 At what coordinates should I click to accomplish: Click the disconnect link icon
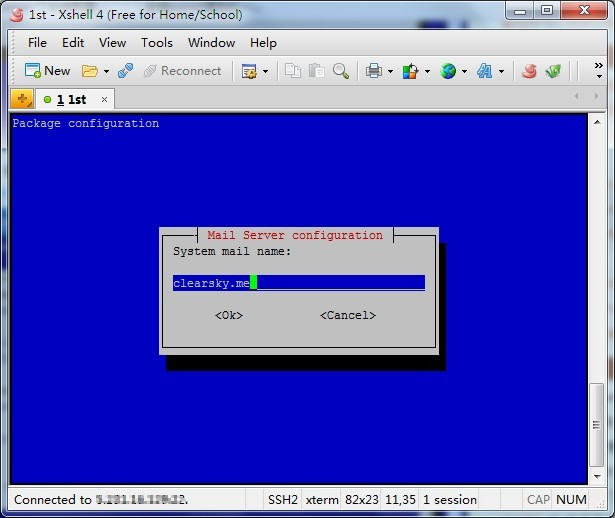[x=126, y=71]
